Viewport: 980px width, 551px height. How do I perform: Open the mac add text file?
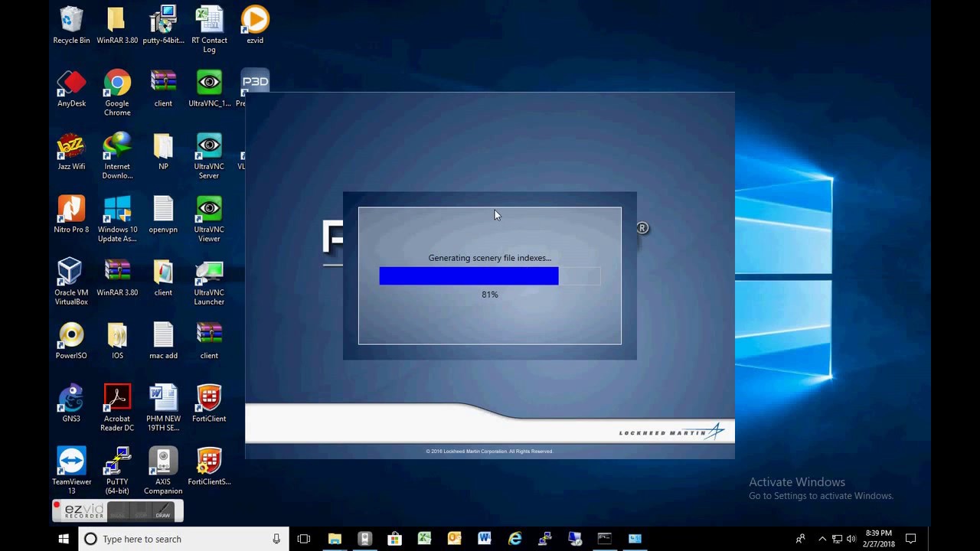click(163, 341)
